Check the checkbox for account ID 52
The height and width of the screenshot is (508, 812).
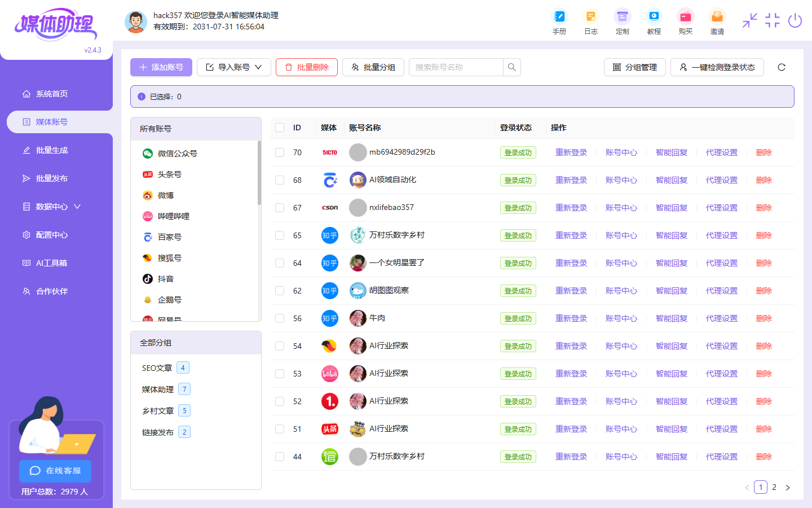[x=280, y=401]
